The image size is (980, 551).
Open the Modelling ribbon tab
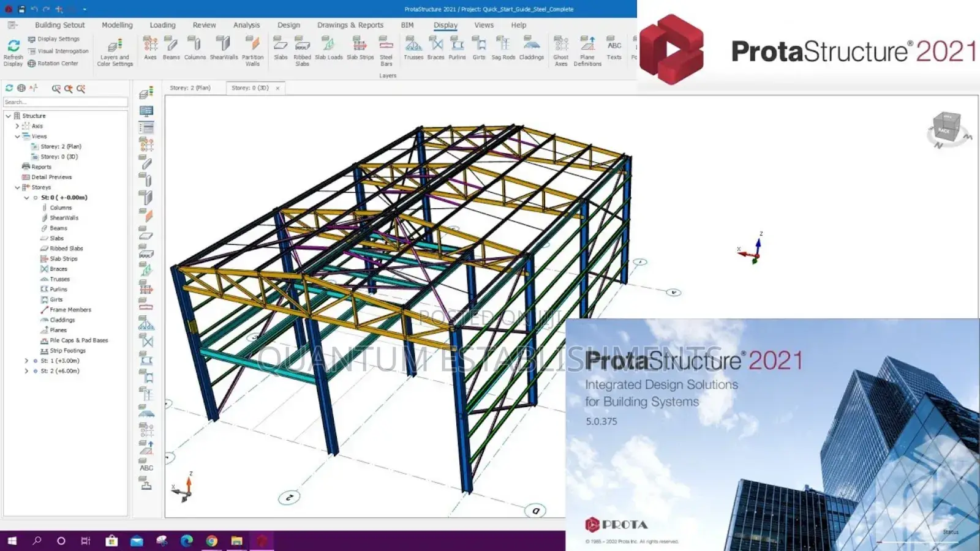click(117, 25)
